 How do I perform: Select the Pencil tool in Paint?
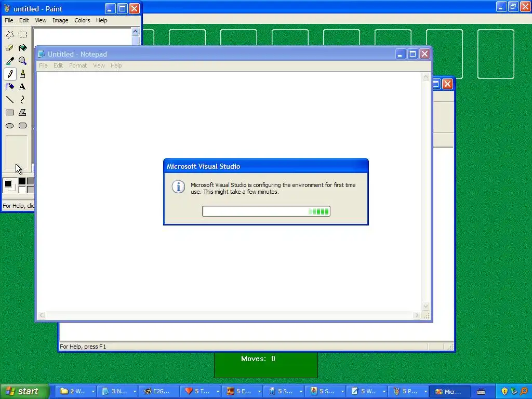[9, 74]
